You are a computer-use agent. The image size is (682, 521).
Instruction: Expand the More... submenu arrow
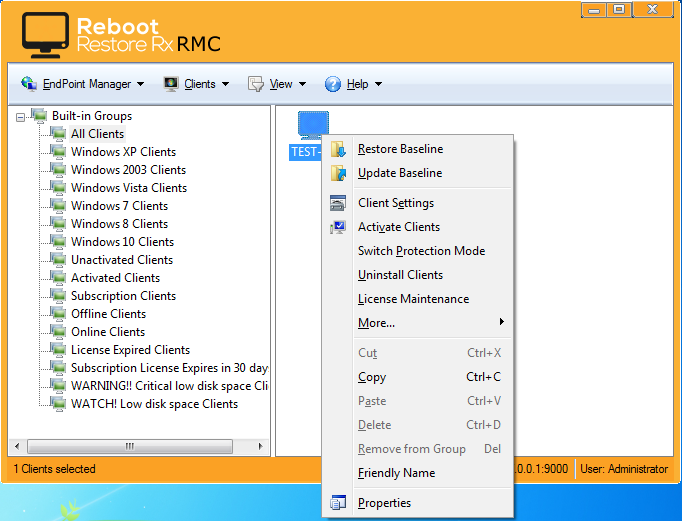click(x=502, y=322)
